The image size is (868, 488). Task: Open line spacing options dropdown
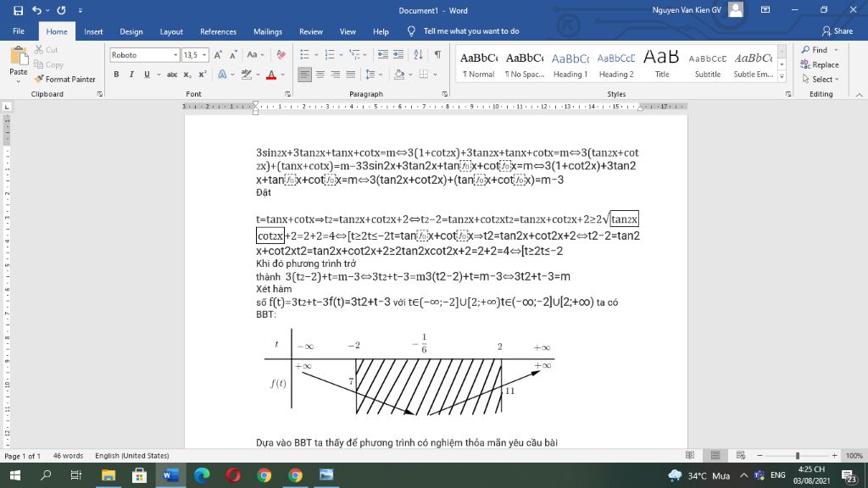(374, 75)
